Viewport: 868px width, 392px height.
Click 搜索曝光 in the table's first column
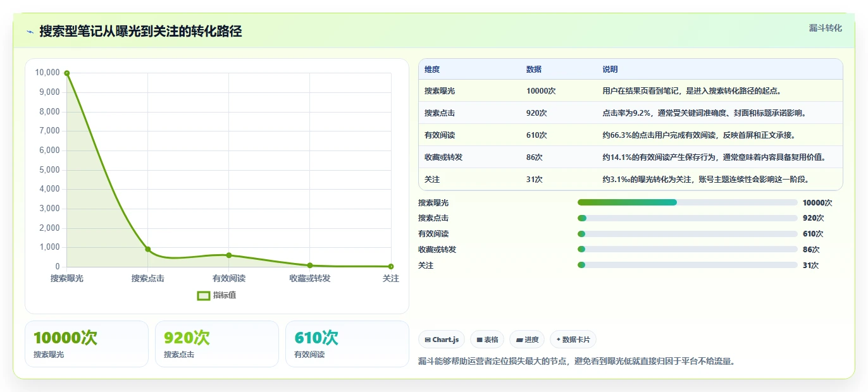click(440, 91)
